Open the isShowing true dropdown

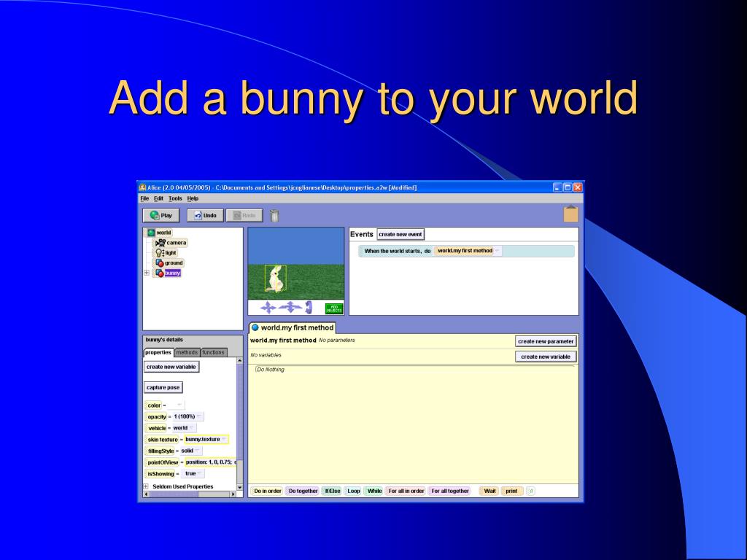[194, 474]
